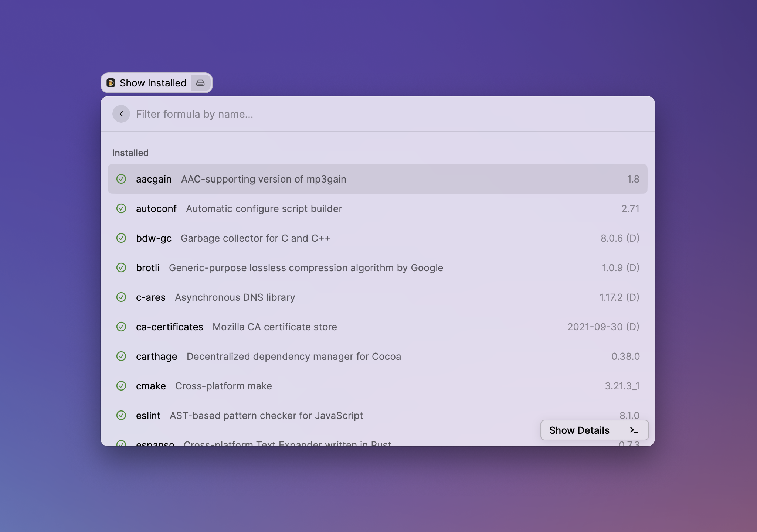The image size is (757, 532).
Task: Click the brotli version 1.0.9 (D) label
Action: pos(620,267)
